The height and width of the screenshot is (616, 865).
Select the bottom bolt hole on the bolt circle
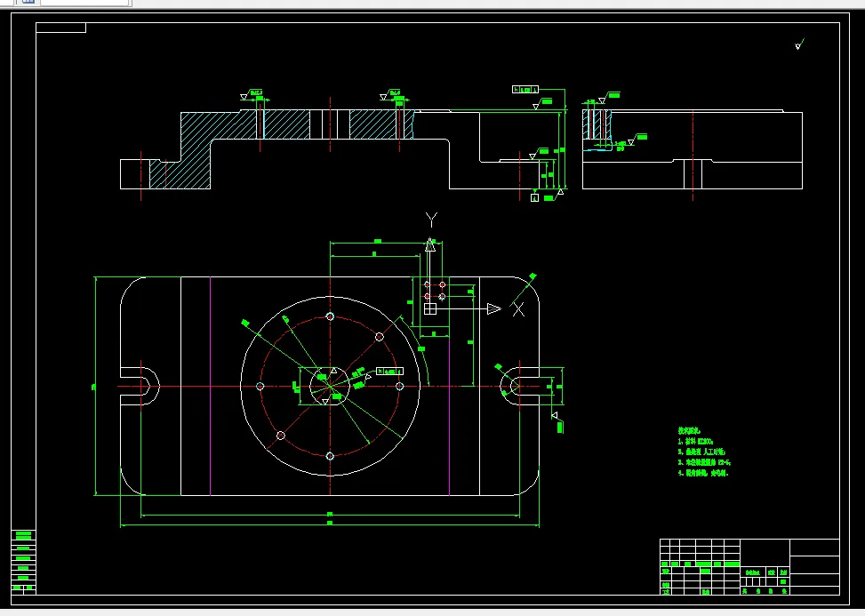330,456
